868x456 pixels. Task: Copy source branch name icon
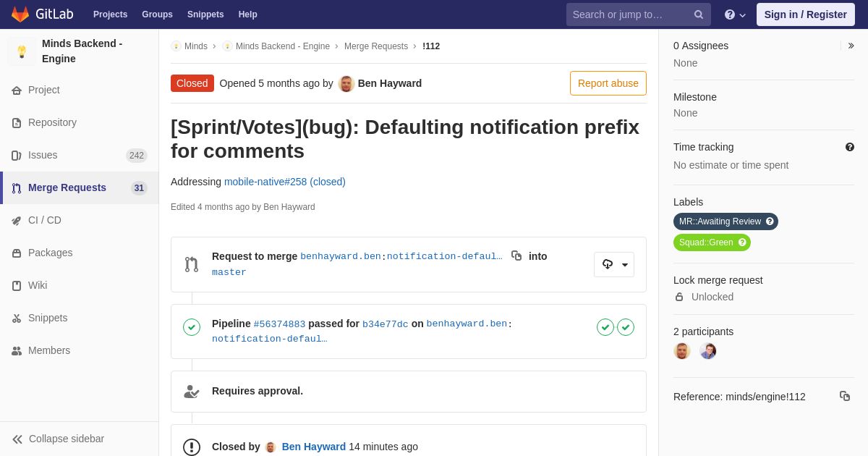point(516,256)
